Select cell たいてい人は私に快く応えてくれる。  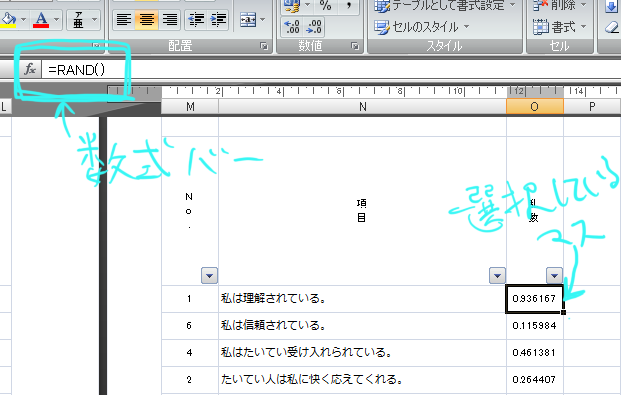(362, 380)
